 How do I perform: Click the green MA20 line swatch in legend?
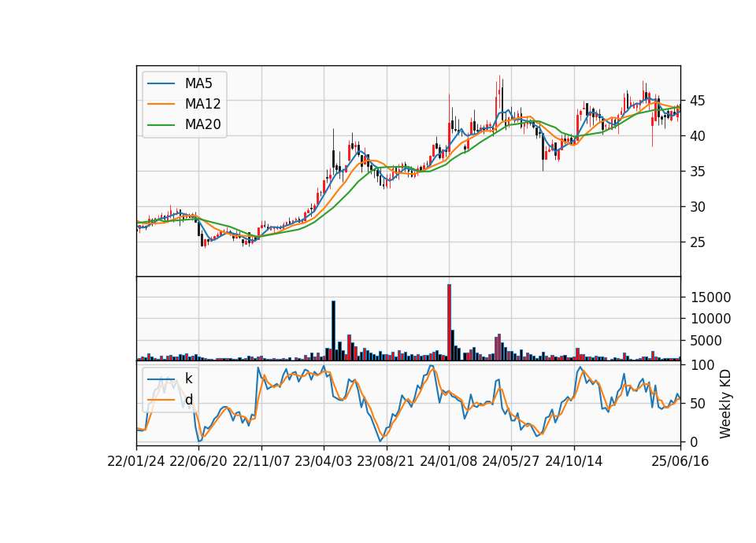[161, 124]
